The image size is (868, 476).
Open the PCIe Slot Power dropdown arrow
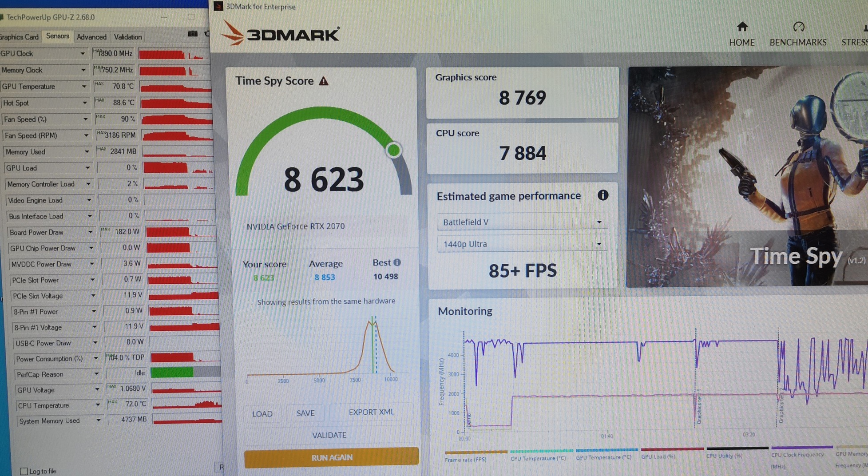(92, 280)
